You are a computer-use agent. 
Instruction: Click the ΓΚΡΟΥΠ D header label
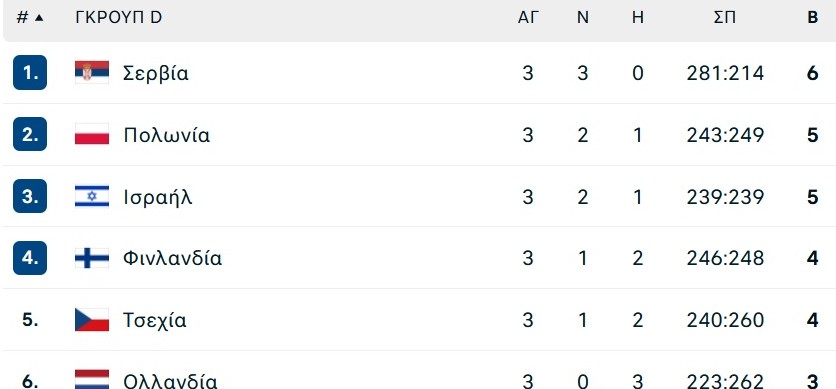(119, 18)
